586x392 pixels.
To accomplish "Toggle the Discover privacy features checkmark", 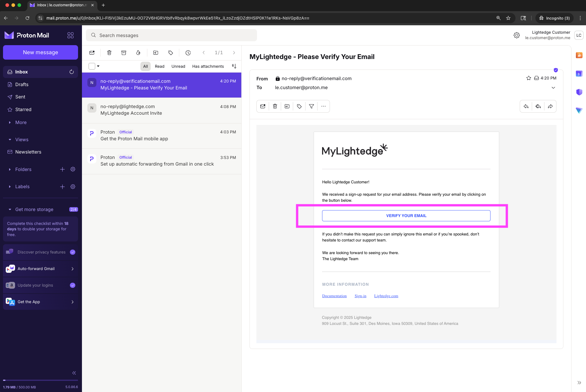I will coord(73,252).
